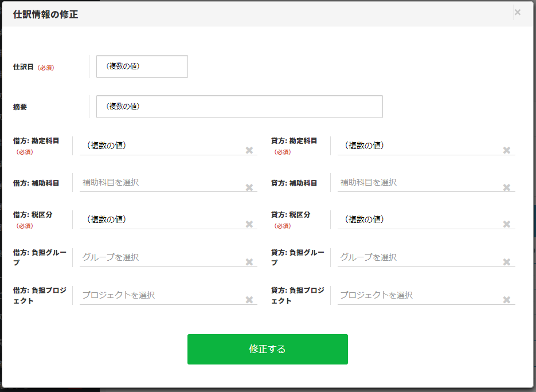
Task: Open the 貸方 負担グループ dropdown
Action: click(x=418, y=257)
